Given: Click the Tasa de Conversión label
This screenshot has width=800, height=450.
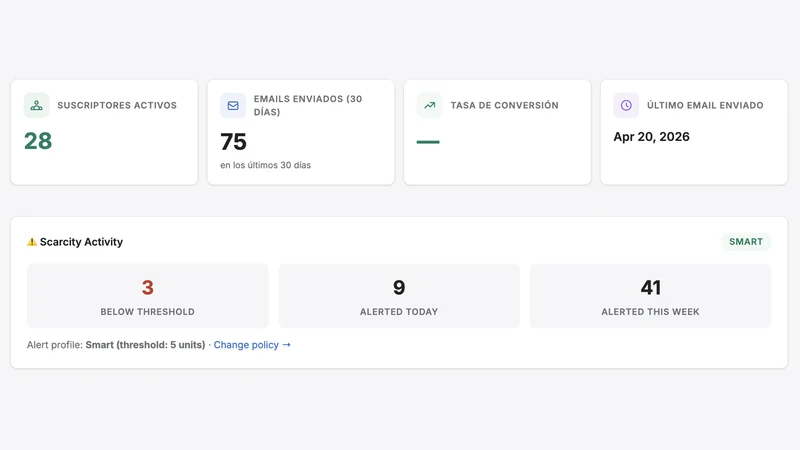Looking at the screenshot, I should tap(505, 106).
